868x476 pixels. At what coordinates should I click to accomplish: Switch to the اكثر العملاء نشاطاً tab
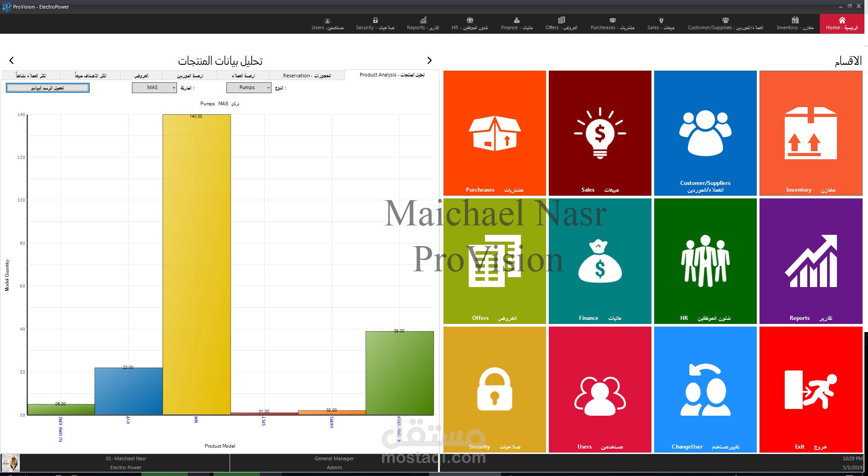(x=31, y=76)
